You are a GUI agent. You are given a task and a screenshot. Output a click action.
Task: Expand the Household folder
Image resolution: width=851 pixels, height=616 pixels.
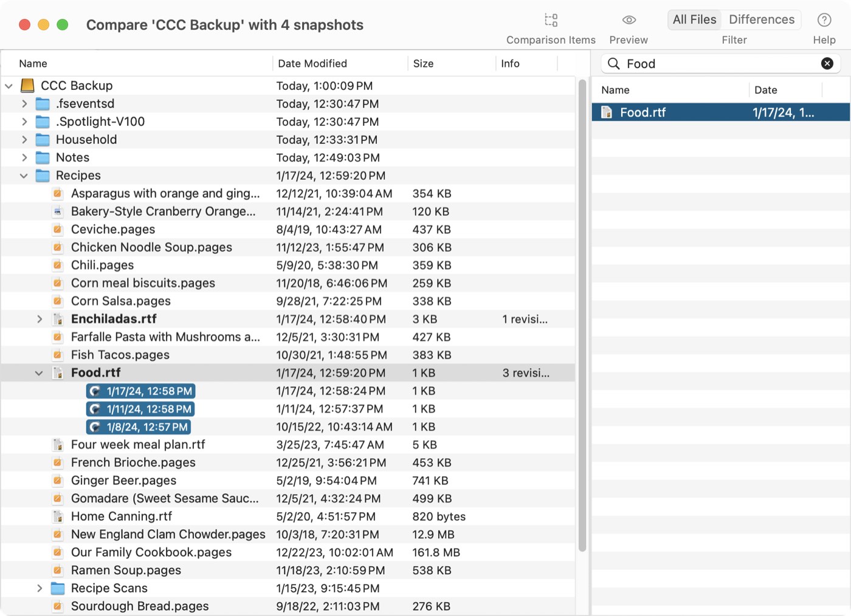24,140
